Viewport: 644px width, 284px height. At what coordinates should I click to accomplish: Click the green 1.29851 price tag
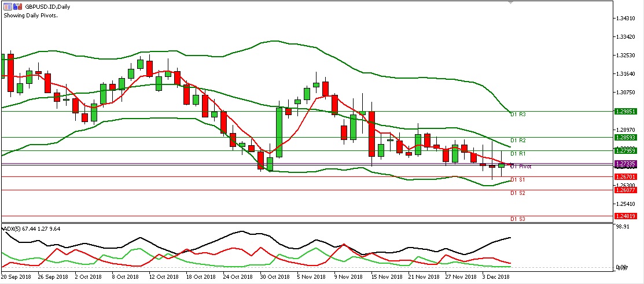pos(627,111)
